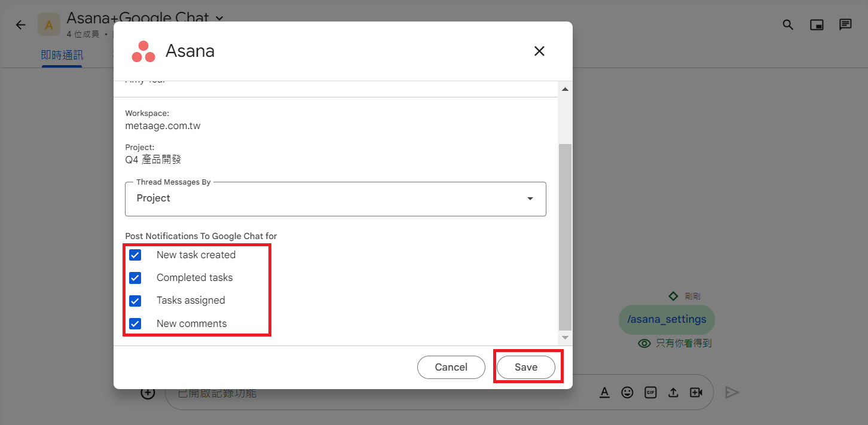Click the diamond icon above the /asana_settings message

coord(673,296)
